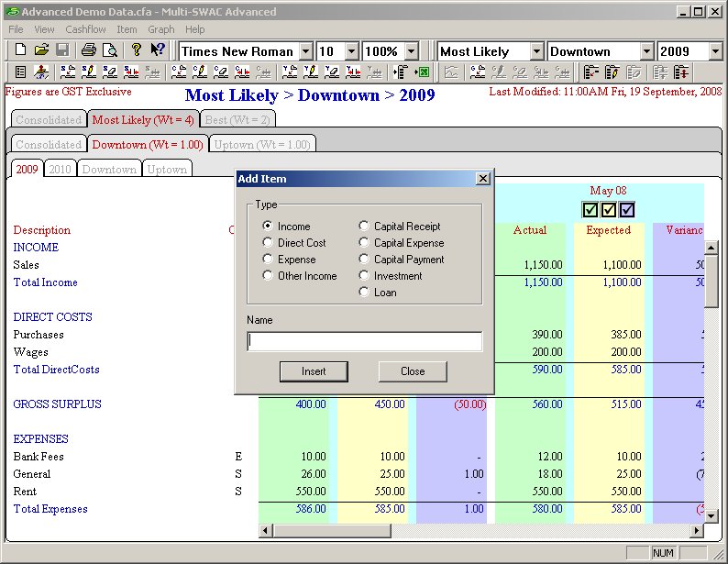
Task: Click the Print icon
Action: pos(90,50)
